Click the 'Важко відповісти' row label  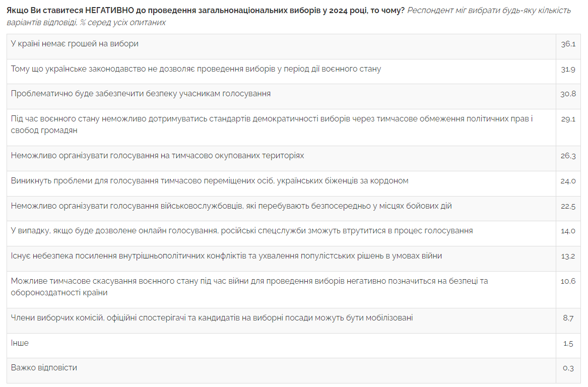(44, 368)
